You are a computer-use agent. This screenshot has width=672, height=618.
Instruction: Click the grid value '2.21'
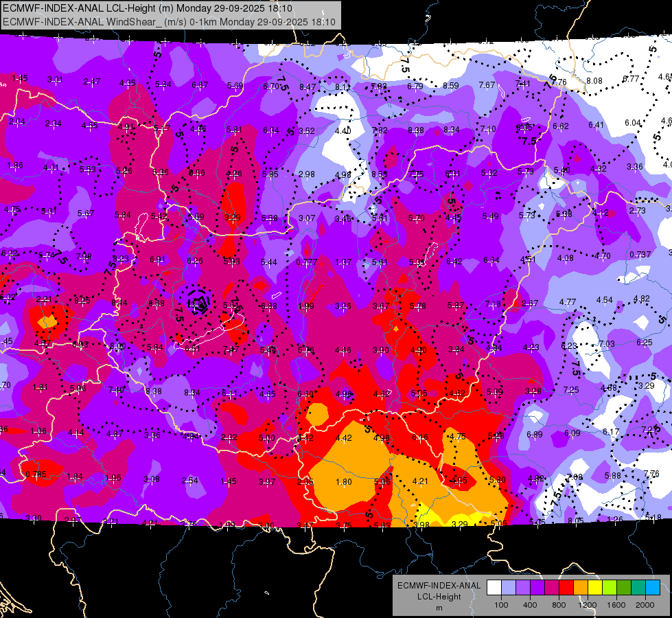click(x=44, y=299)
